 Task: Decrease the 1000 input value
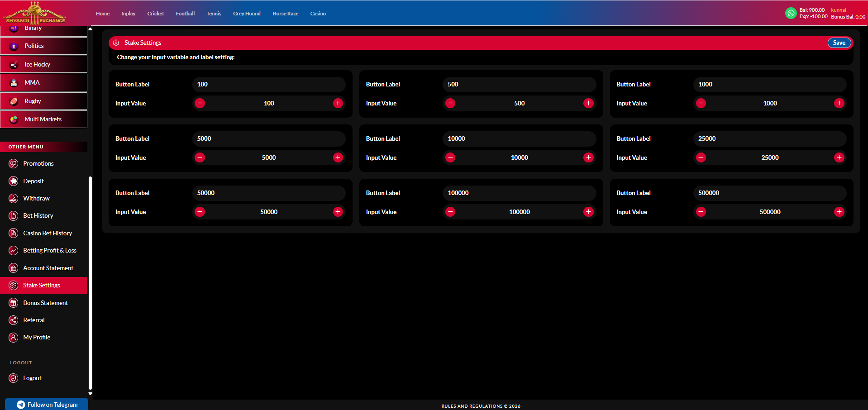pos(701,103)
